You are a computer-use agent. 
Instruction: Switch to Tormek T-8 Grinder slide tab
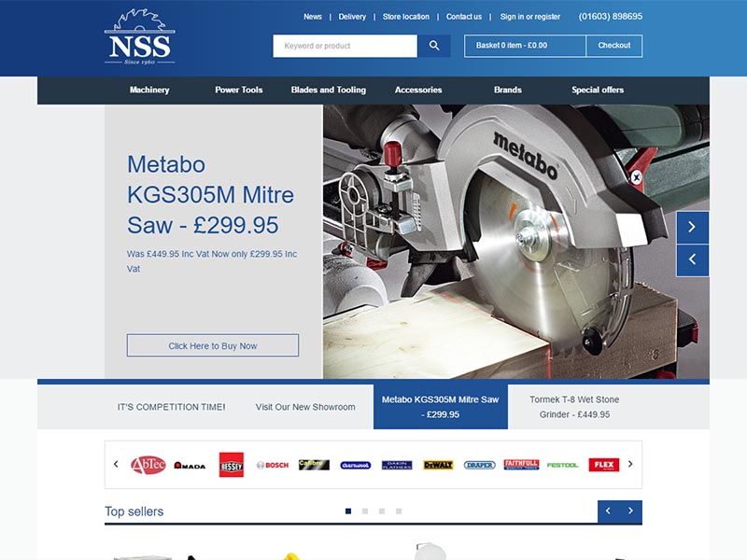574,407
